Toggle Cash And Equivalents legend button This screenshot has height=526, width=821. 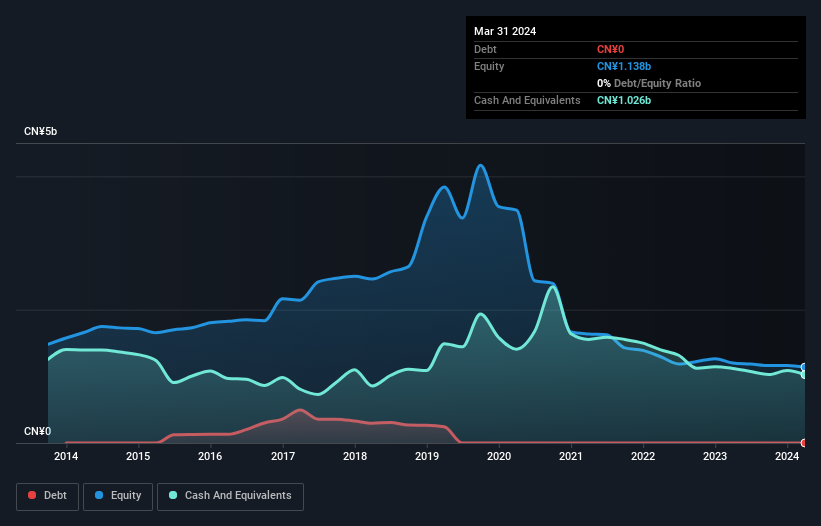click(230, 496)
